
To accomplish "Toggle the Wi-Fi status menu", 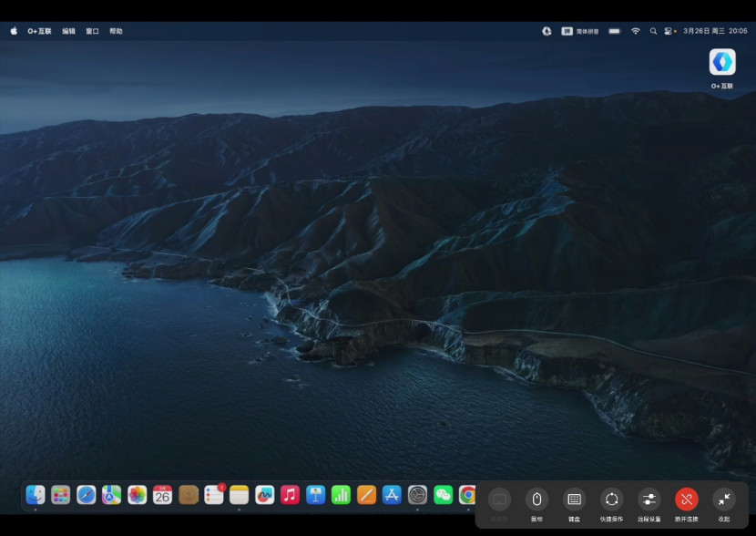I will pyautogui.click(x=635, y=31).
